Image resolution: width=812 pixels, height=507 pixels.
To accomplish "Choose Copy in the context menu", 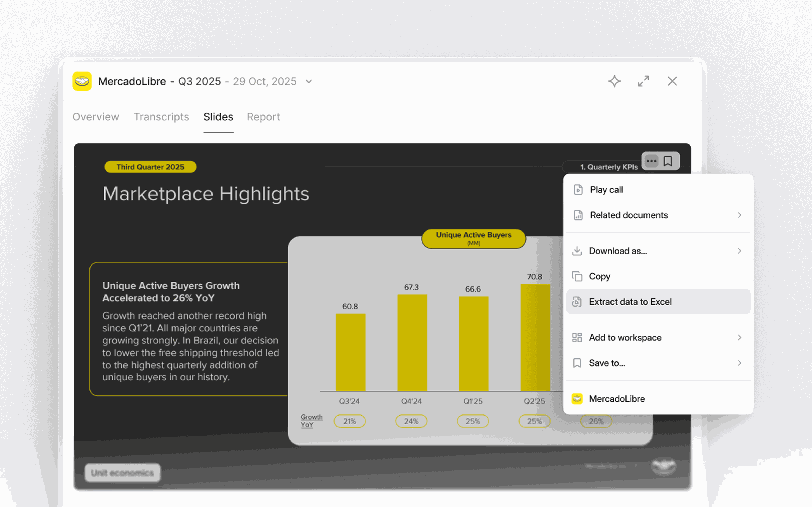I will [599, 276].
